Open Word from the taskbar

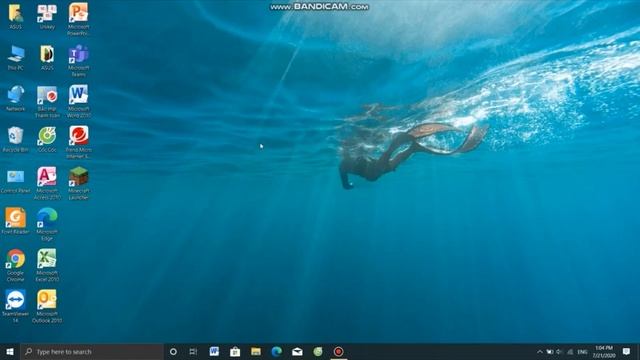tap(214, 351)
